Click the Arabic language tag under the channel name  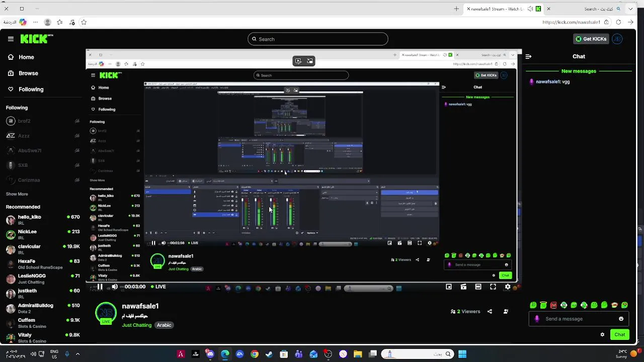coord(164,325)
